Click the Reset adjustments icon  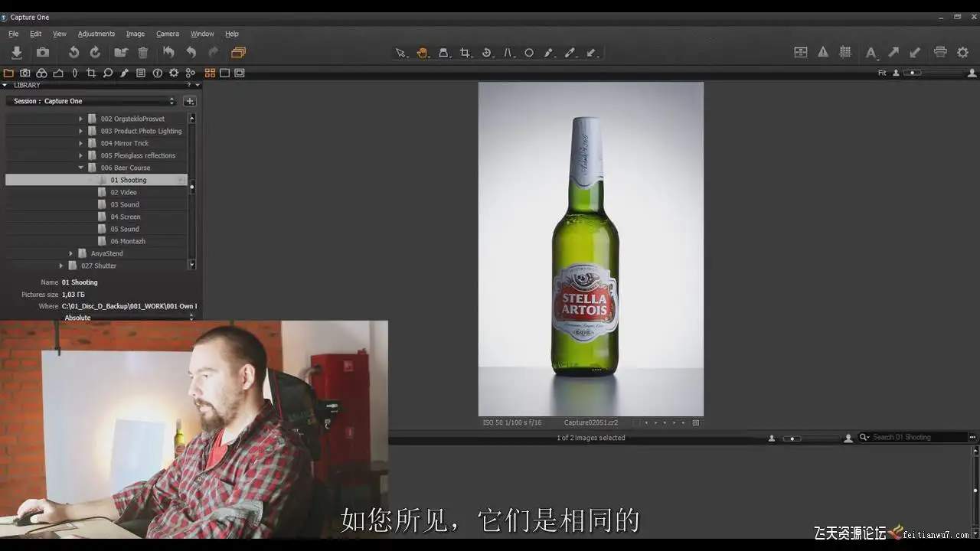click(168, 52)
